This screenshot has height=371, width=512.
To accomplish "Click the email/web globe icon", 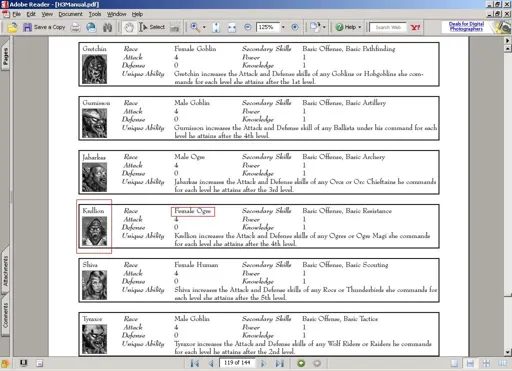I will point(91,27).
